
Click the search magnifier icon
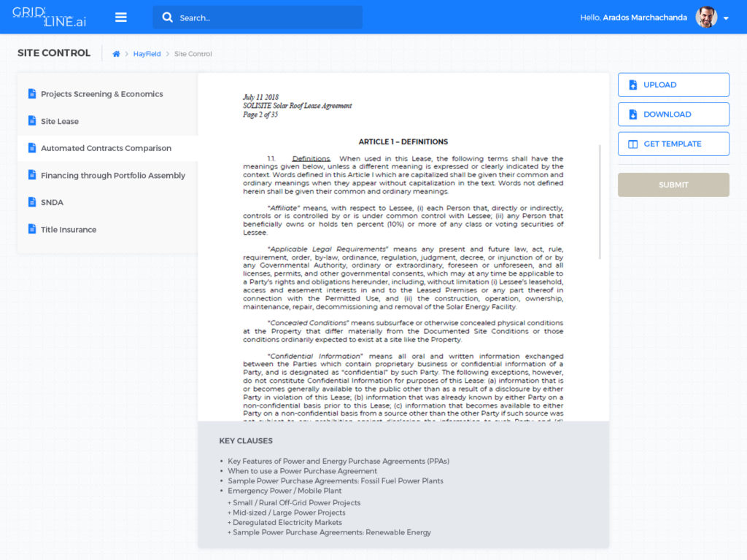point(168,17)
